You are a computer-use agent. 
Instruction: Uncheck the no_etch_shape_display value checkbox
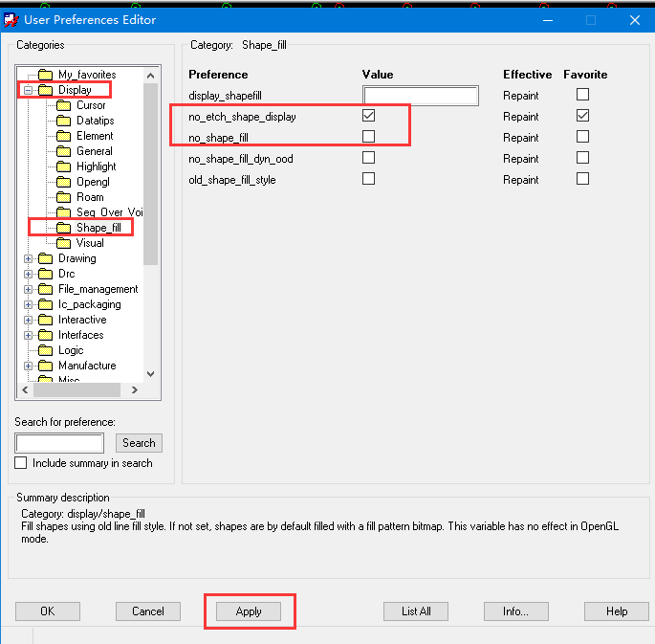368,116
